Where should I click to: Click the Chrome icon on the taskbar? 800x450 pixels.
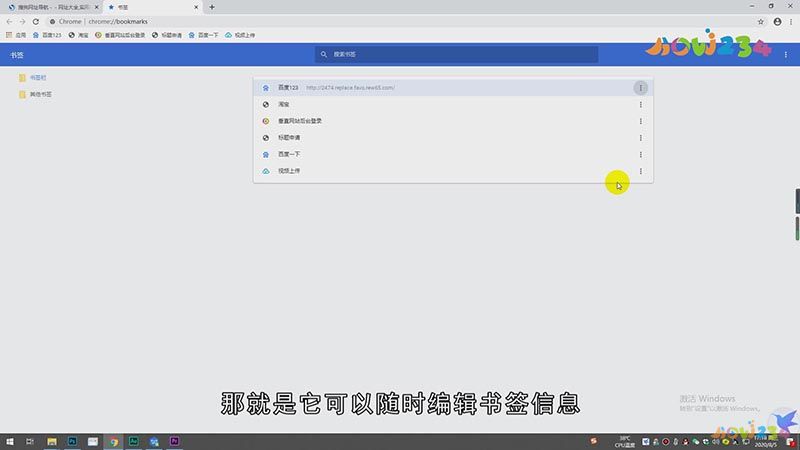(x=113, y=442)
